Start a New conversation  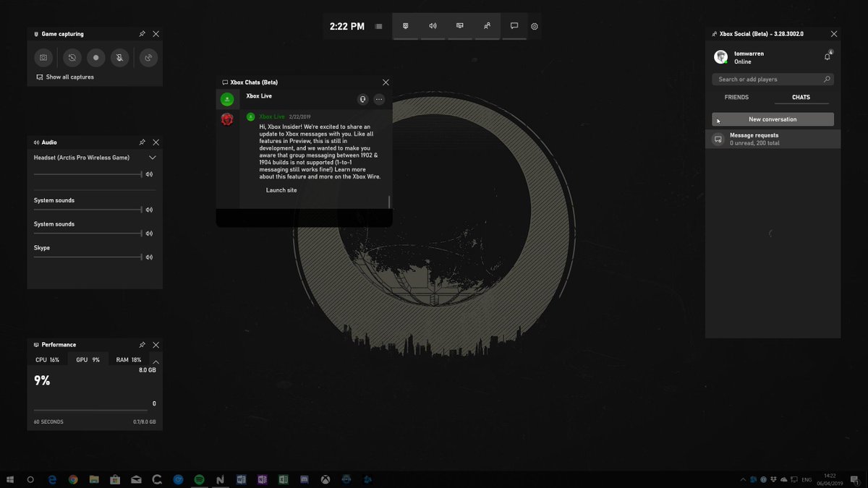tap(773, 119)
